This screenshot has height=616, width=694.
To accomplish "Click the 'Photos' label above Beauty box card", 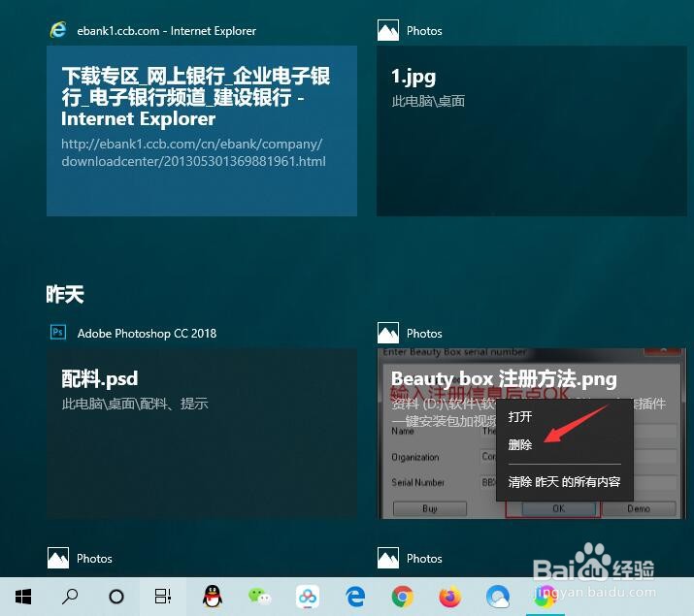I will 424,334.
